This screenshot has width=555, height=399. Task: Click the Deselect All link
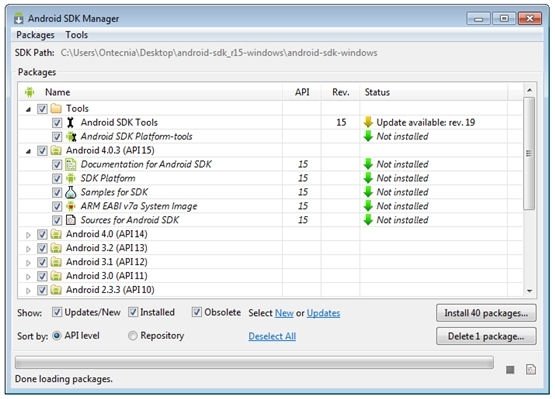point(272,336)
